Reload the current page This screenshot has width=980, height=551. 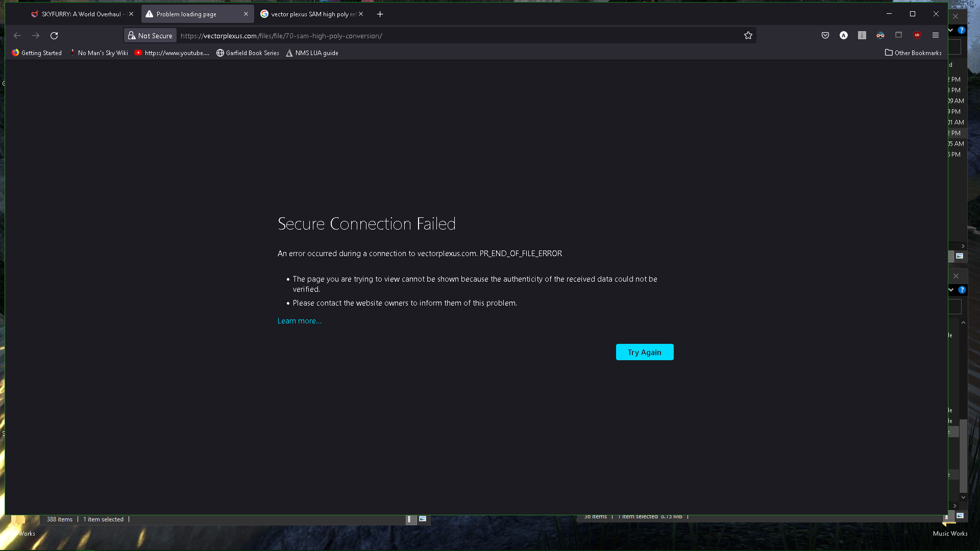coord(54,35)
